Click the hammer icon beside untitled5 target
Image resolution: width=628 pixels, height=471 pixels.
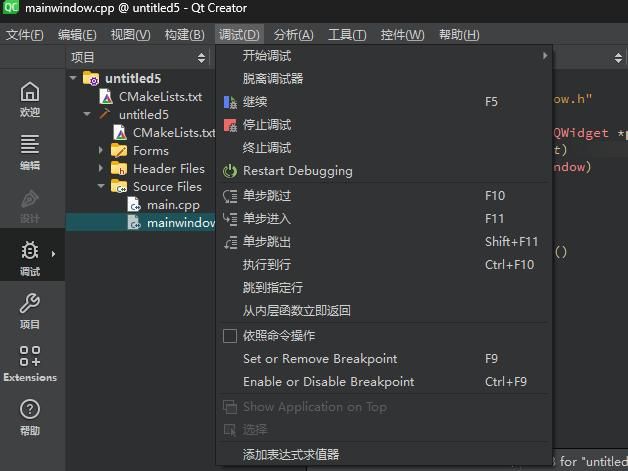(105, 114)
